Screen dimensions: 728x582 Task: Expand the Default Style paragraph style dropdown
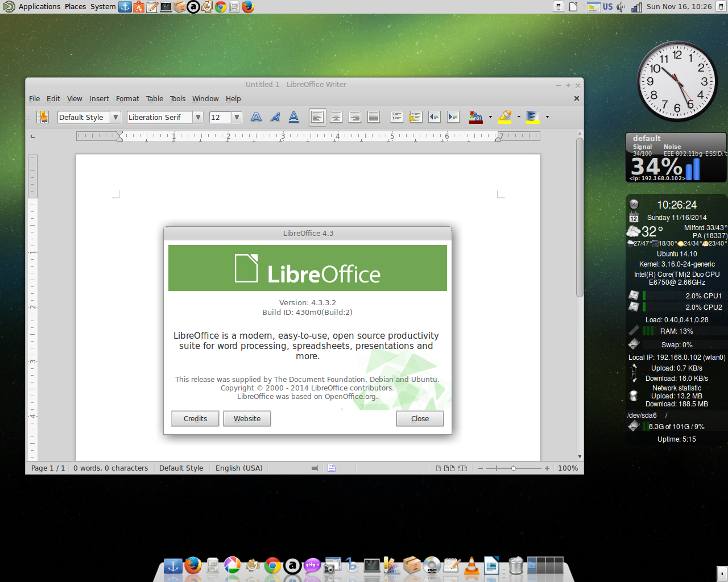115,117
